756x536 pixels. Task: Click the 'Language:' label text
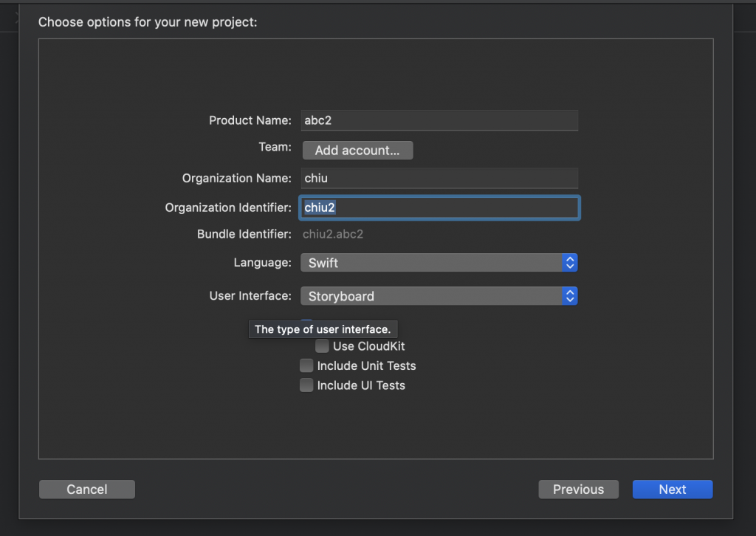tap(262, 262)
